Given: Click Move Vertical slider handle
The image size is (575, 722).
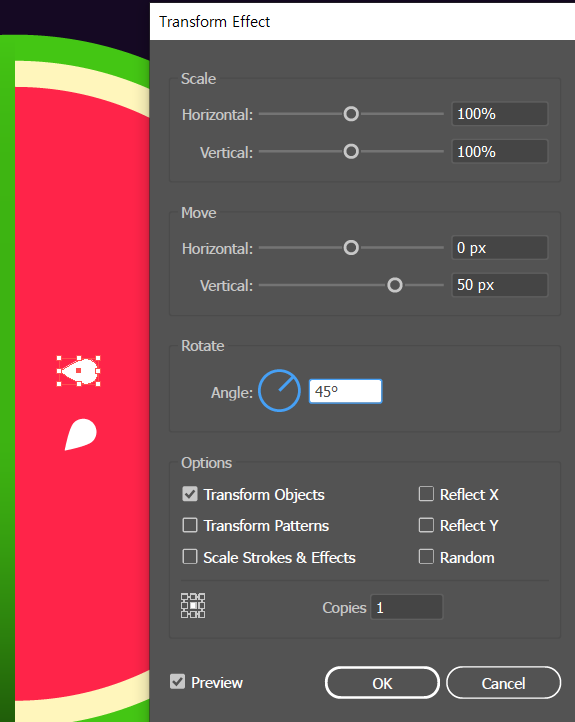Looking at the screenshot, I should (395, 285).
